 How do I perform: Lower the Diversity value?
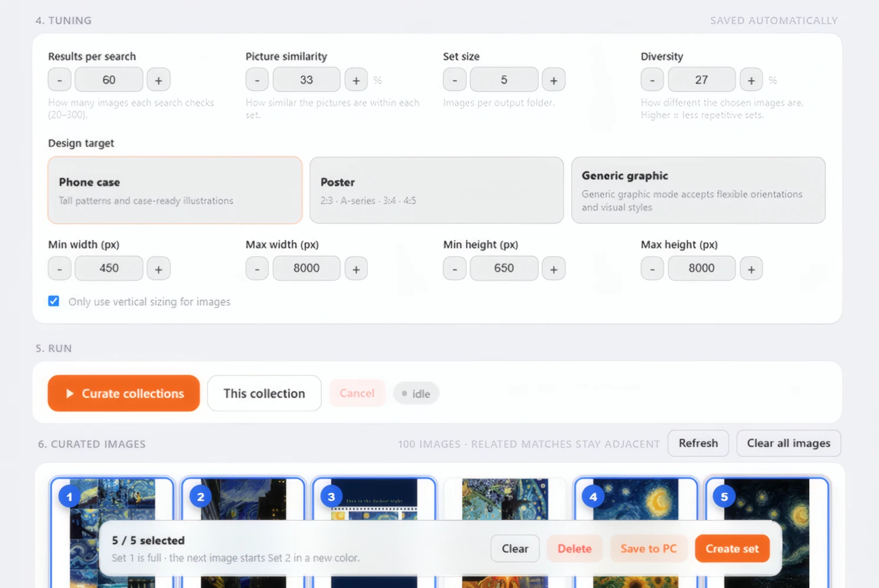coord(652,80)
